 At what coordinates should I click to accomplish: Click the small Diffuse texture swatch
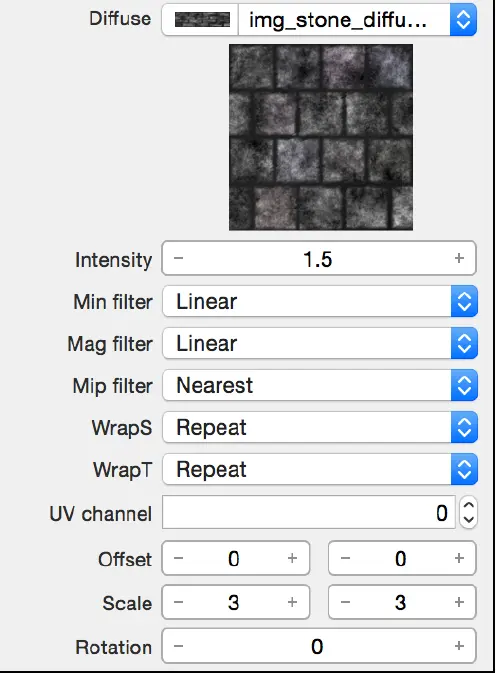pos(202,20)
